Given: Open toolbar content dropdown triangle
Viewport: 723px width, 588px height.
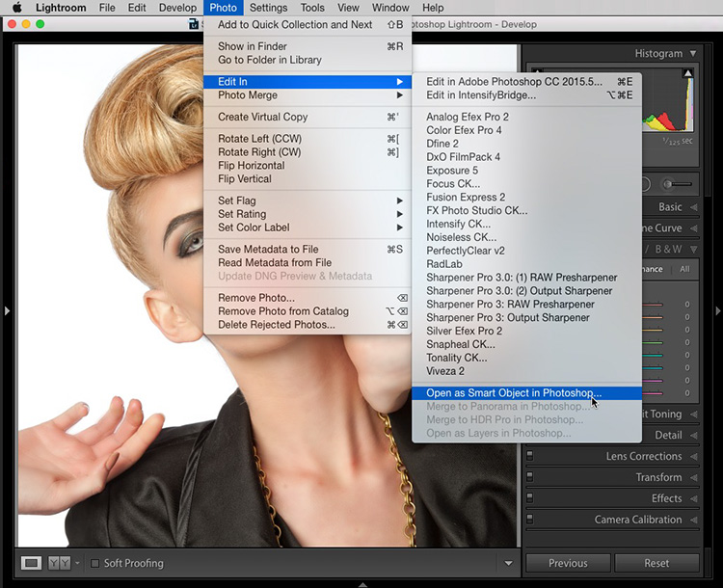Looking at the screenshot, I should click(x=508, y=563).
